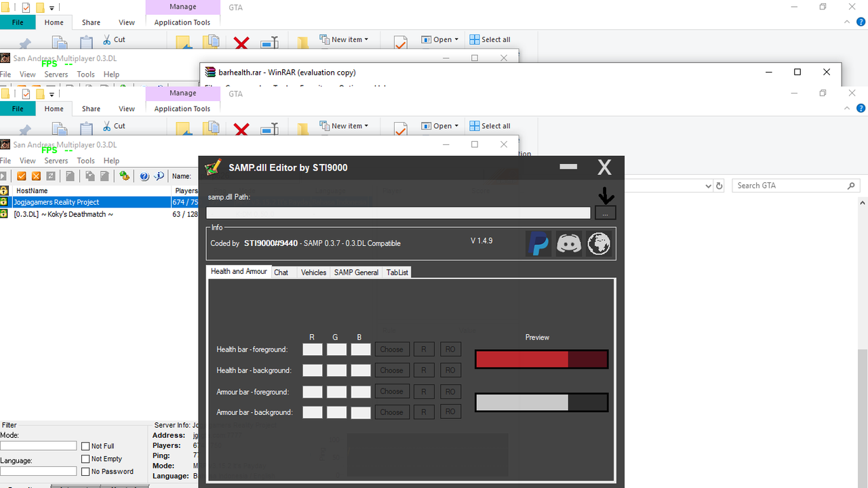
Task: Enable the Not Empty filter checkbox
Action: pos(85,459)
